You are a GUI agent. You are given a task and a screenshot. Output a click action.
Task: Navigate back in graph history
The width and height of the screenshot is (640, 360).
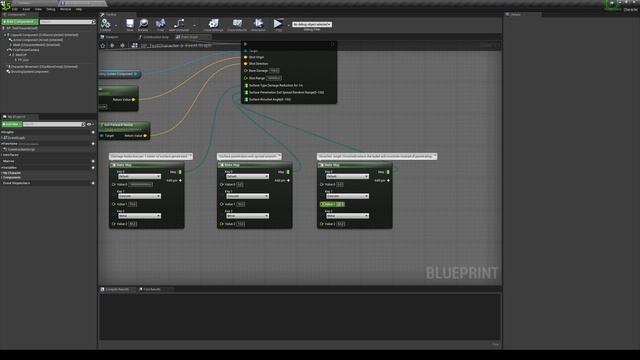pyautogui.click(x=112, y=45)
